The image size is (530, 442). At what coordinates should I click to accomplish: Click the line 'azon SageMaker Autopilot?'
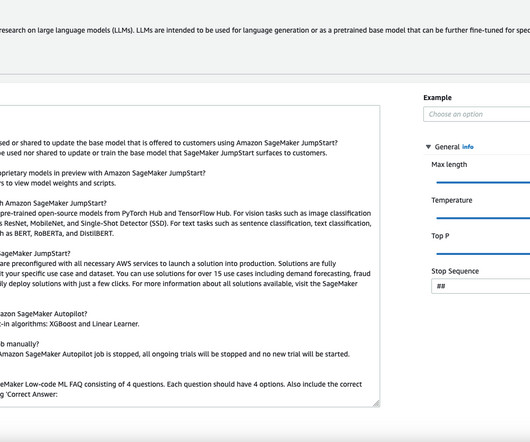tap(44, 314)
